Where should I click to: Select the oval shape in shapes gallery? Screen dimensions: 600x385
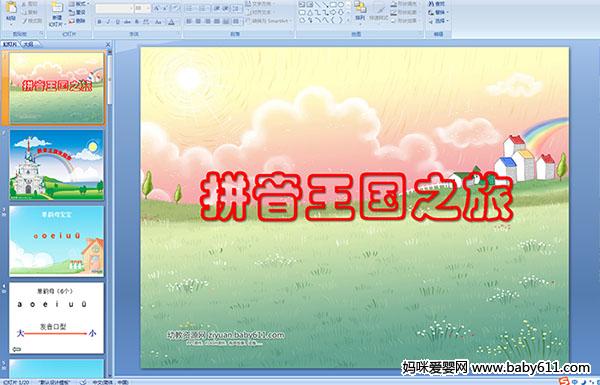[342, 5]
